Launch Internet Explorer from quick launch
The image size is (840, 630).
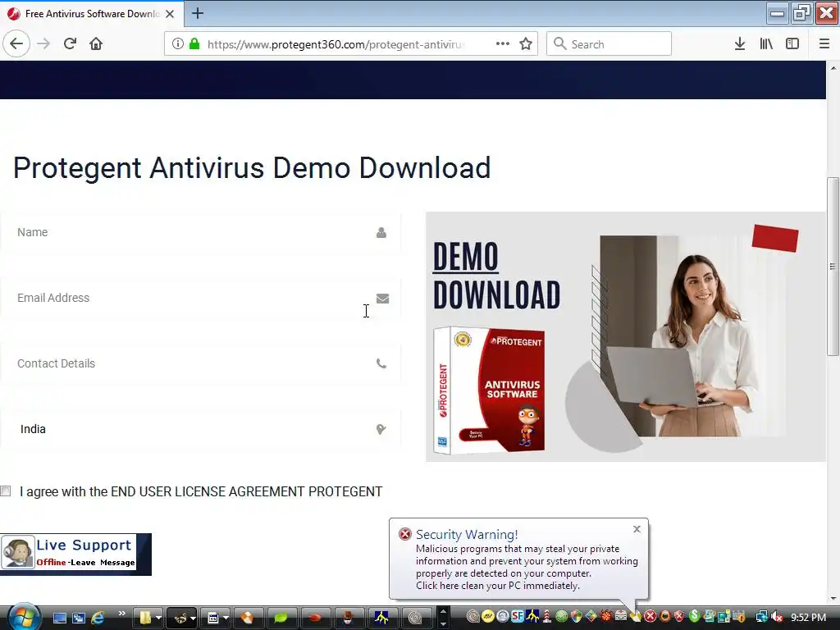point(98,618)
